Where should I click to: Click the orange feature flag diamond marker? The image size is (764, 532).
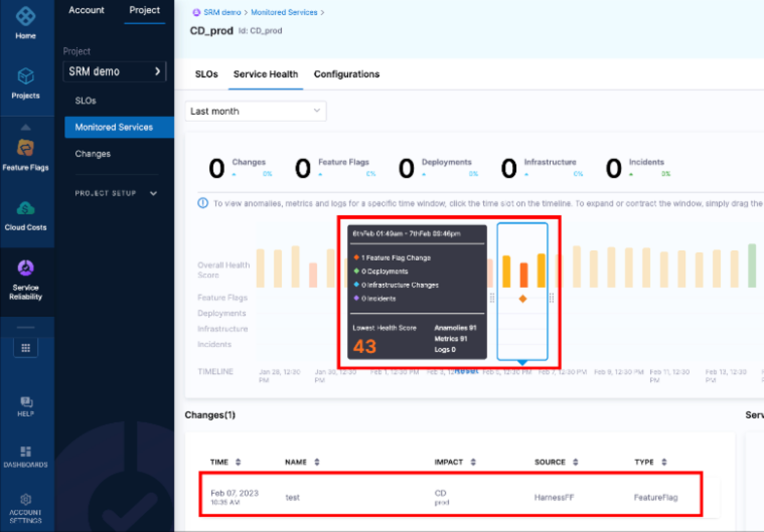(x=523, y=299)
